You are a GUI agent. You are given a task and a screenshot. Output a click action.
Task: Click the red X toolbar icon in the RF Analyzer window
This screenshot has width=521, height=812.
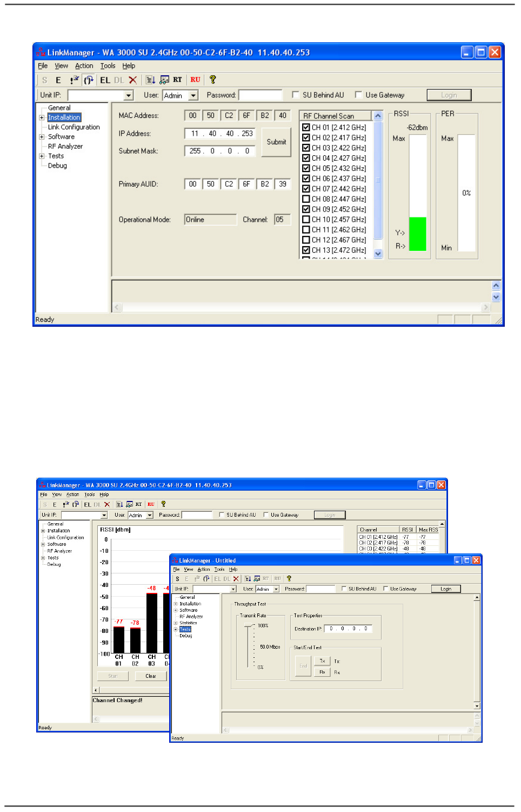[106, 505]
